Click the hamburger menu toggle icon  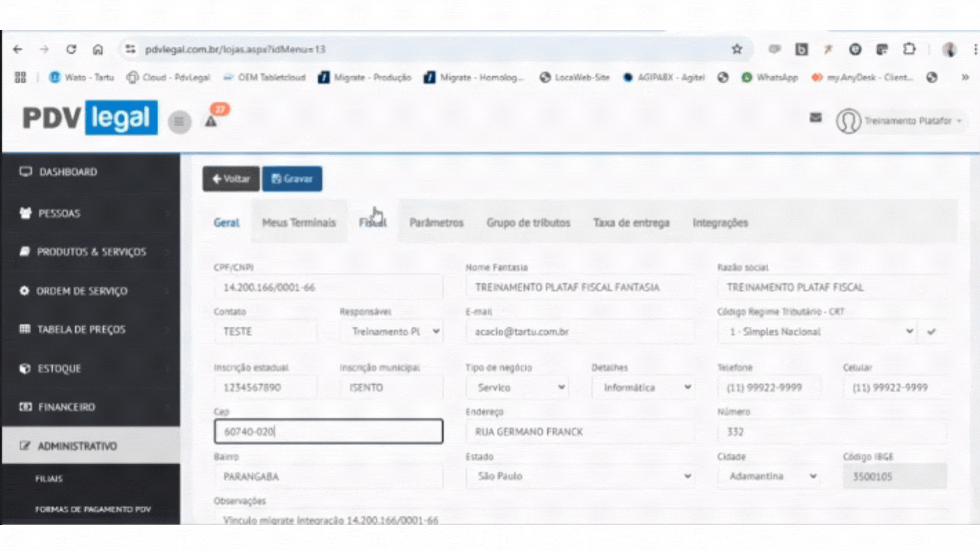click(x=179, y=121)
